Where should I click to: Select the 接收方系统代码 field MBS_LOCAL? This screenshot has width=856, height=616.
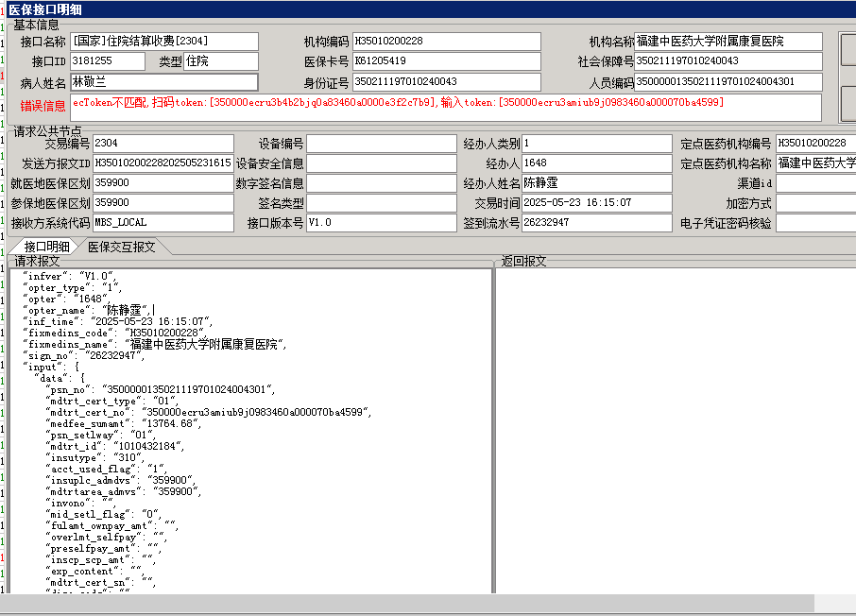point(163,223)
